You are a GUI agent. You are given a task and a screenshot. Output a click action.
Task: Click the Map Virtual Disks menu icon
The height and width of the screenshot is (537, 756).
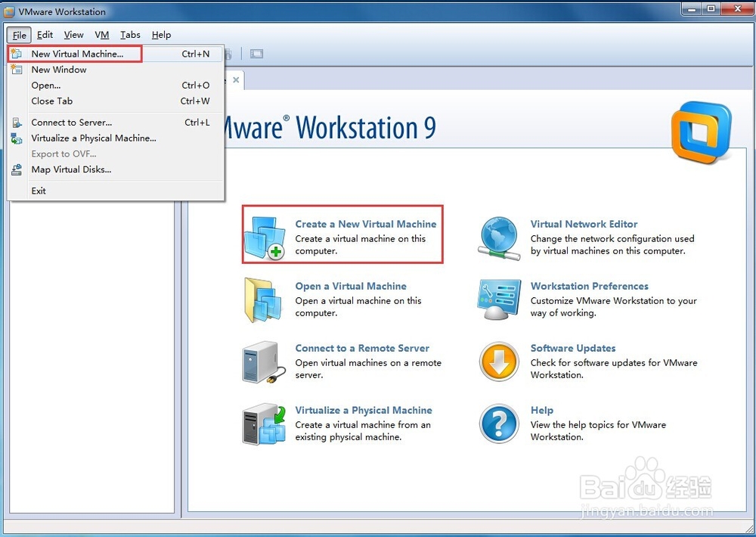pyautogui.click(x=17, y=170)
